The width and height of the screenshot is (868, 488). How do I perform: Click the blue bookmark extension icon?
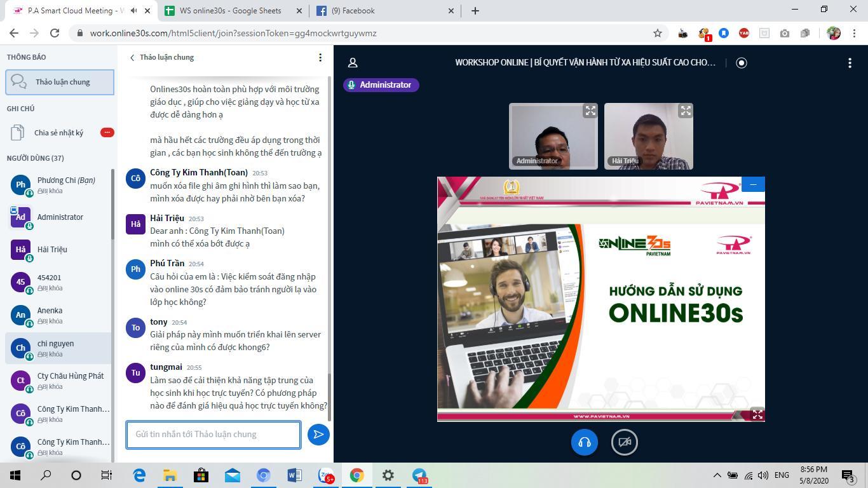tap(724, 33)
